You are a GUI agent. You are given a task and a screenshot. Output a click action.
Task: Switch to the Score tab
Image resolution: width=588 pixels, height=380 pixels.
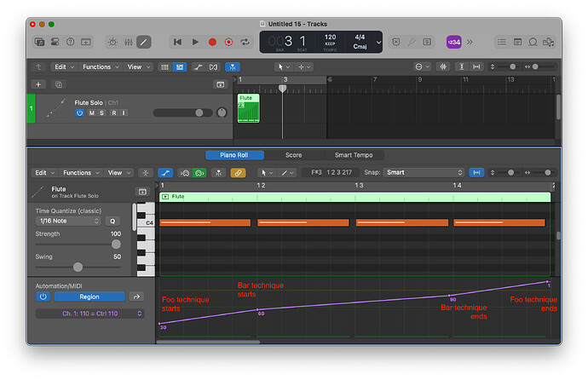pyautogui.click(x=293, y=155)
